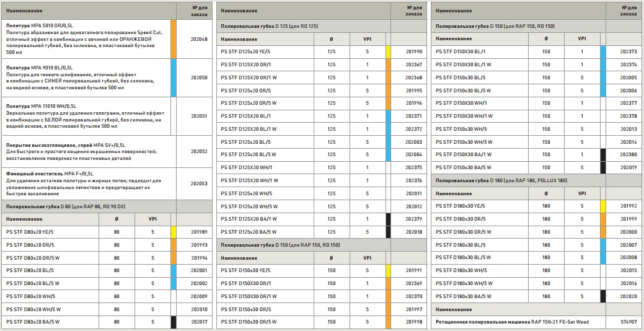This screenshot has width=644, height=331.
Task: Select the PS STF D150X30 OR/1 row name
Action: 247,283
